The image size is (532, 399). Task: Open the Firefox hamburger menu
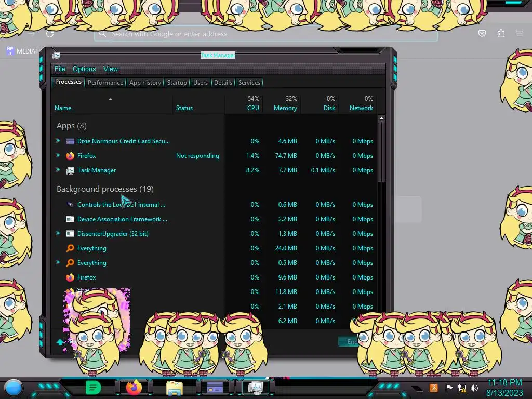point(520,33)
